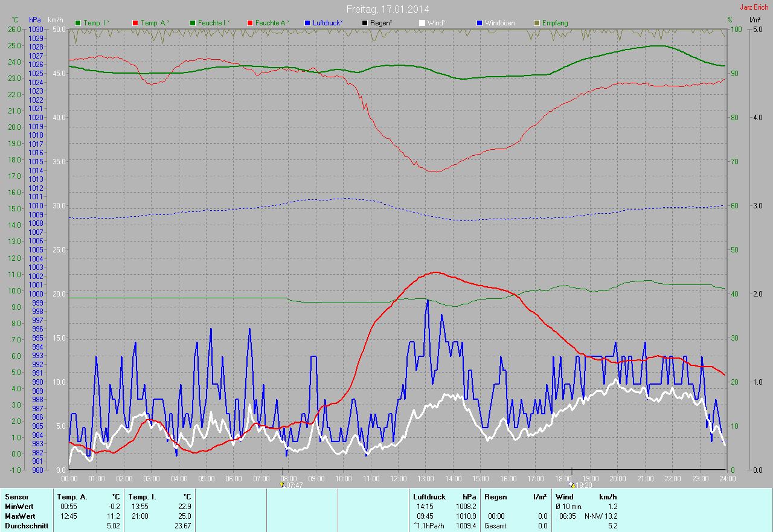The image size is (773, 532).
Task: Click the chart title Freitag, 17.01.2014
Action: pyautogui.click(x=388, y=9)
